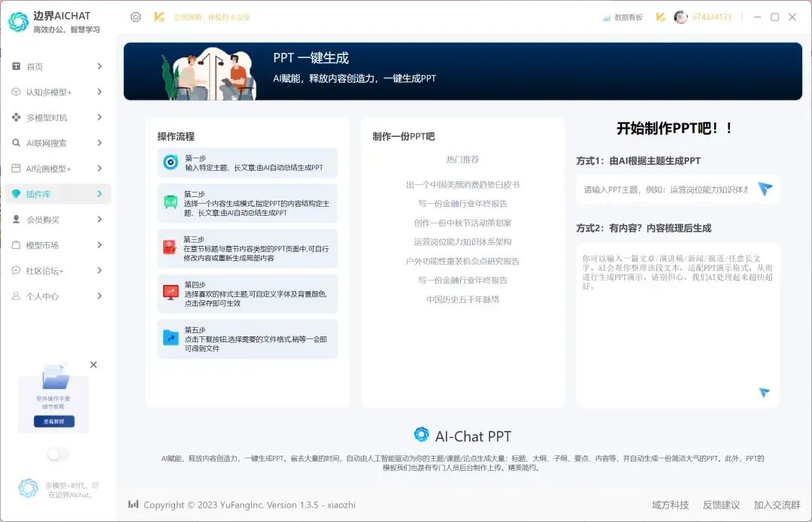Screen dimensions: 812x522
Task: Click the settings gear icon in title bar
Action: [x=135, y=17]
